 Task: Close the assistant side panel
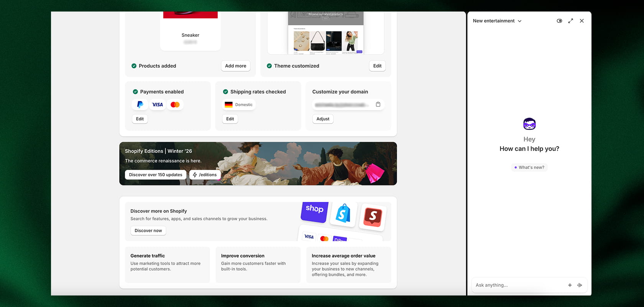pos(582,21)
